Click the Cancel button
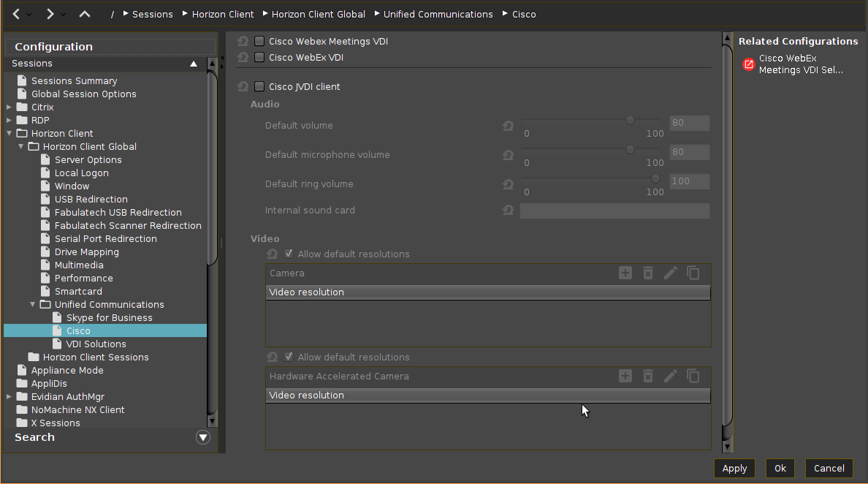 pos(829,468)
